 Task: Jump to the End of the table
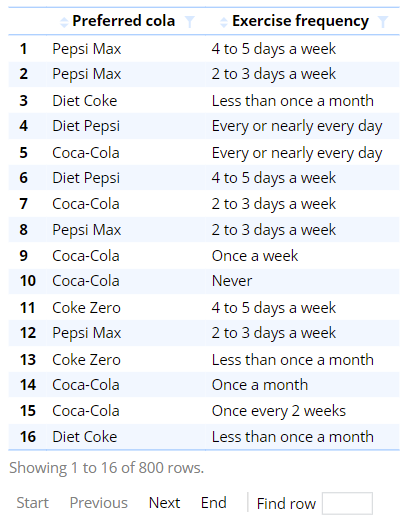(x=214, y=503)
